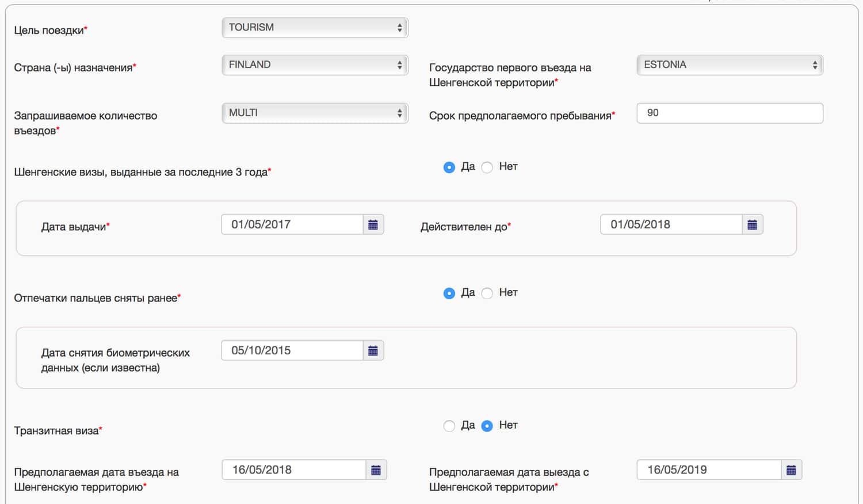Click the Цель поездки label
This screenshot has width=863, height=504.
pos(51,30)
